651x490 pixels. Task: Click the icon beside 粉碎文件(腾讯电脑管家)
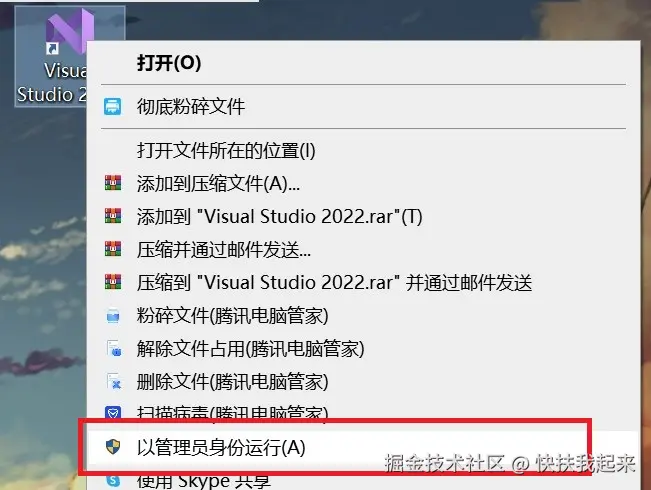coord(113,315)
